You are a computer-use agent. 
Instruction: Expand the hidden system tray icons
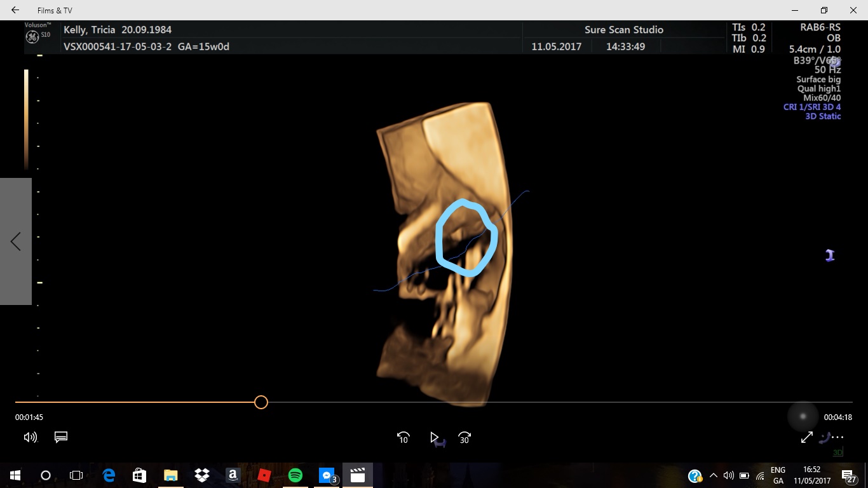click(713, 475)
